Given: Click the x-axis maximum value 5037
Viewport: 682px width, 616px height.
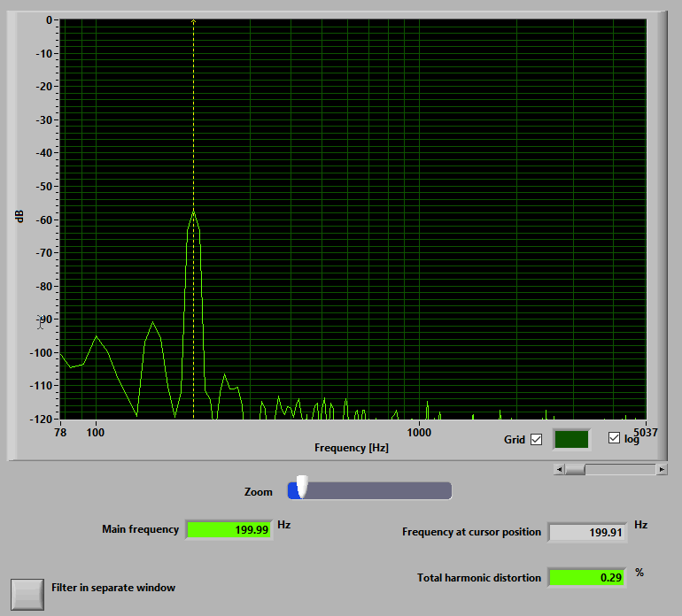Looking at the screenshot, I should point(646,432).
